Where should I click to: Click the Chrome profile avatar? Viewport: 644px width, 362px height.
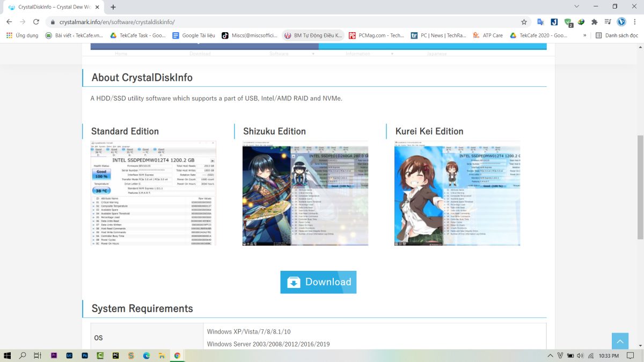click(621, 22)
